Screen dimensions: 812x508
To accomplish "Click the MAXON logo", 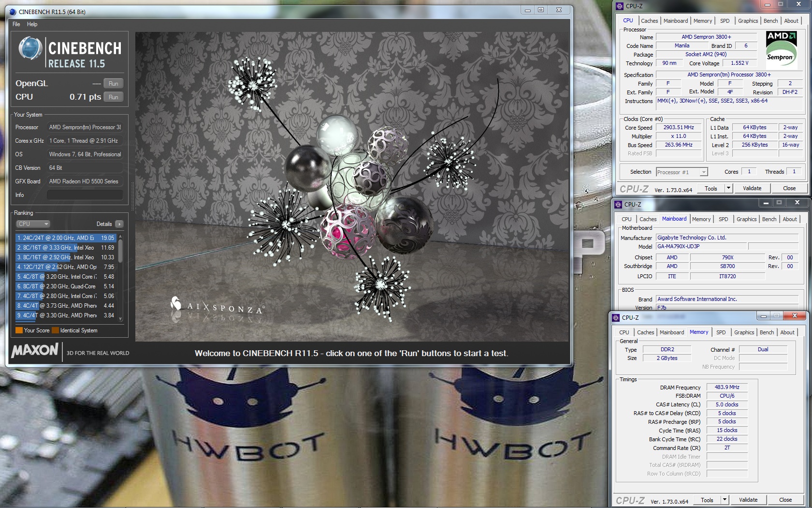I will [35, 350].
